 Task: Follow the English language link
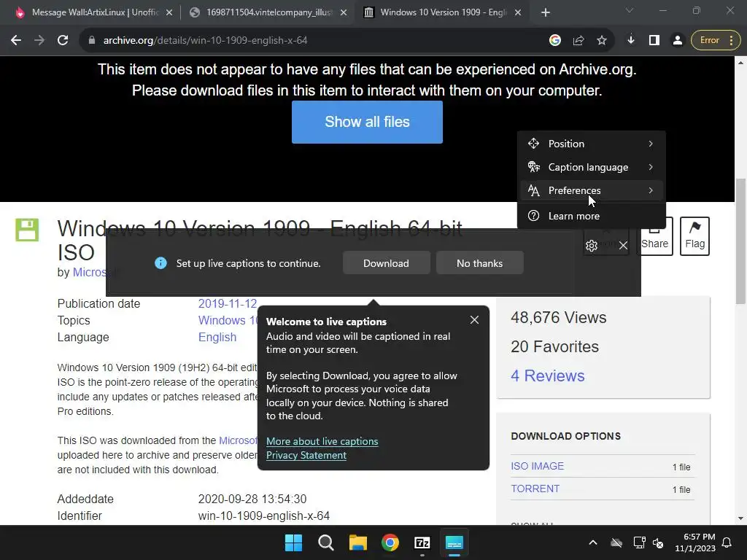217,337
